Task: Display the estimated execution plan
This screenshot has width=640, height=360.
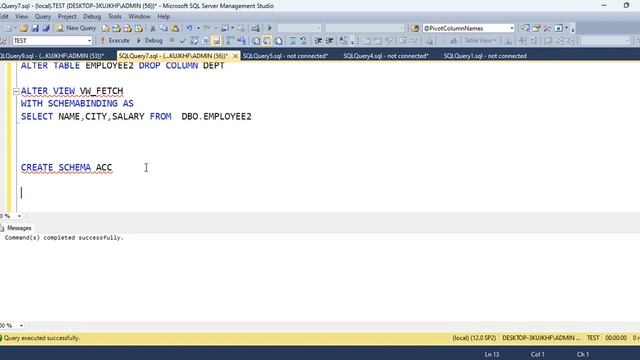Action: tap(194, 40)
